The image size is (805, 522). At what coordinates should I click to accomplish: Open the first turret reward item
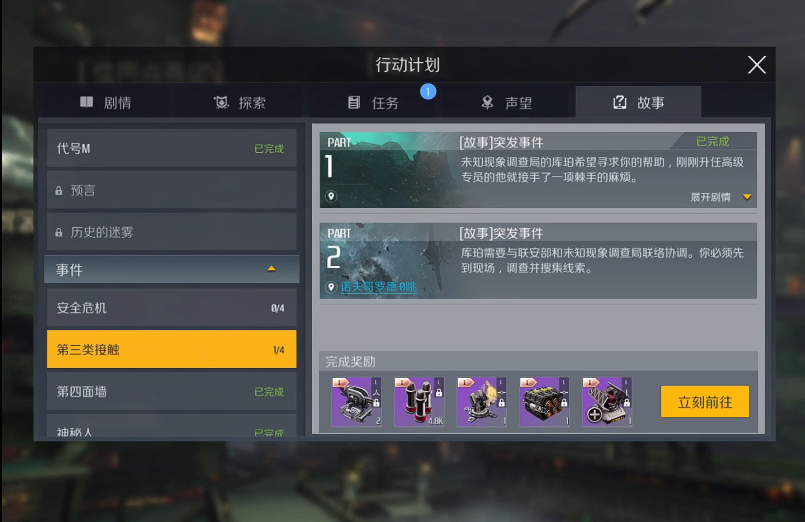coord(356,402)
